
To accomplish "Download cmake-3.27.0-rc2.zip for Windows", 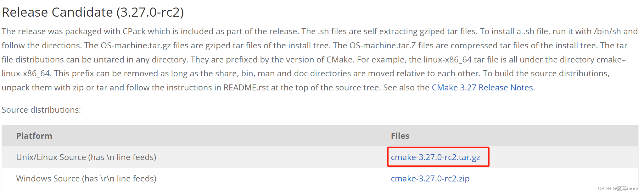I will point(430,178).
